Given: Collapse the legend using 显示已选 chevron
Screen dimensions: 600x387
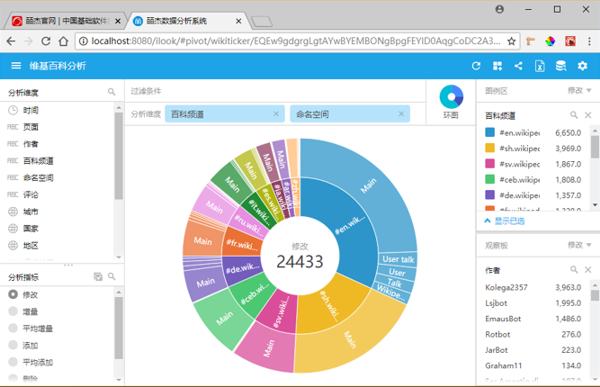Looking at the screenshot, I should 488,221.
